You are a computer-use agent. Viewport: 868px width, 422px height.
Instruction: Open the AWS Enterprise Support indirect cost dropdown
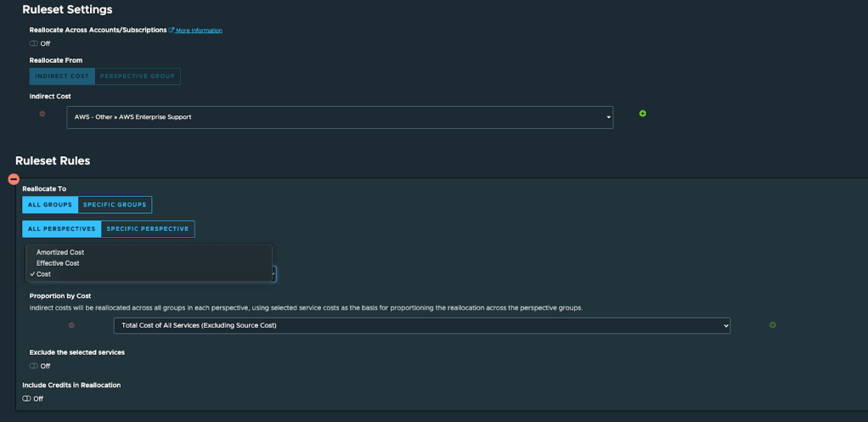coord(340,117)
